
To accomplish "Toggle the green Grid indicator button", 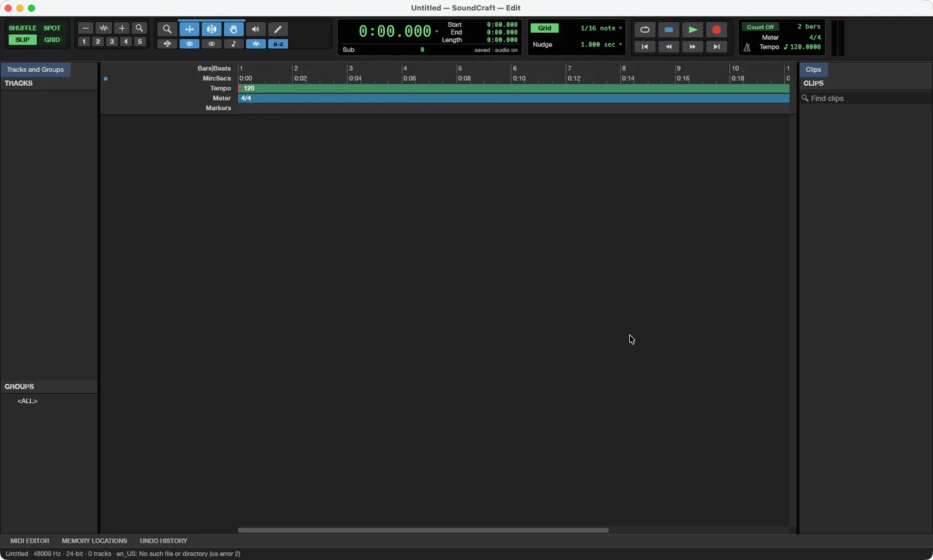I will point(545,28).
